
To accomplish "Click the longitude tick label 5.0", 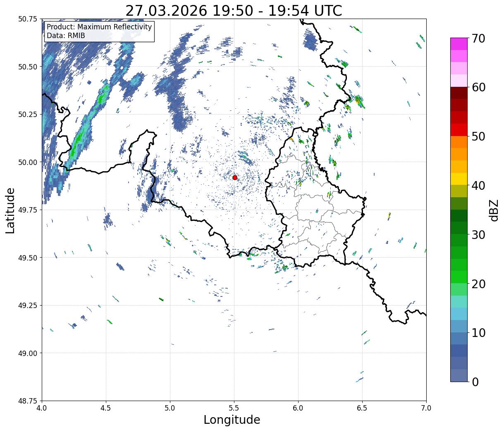I will coord(170,408).
